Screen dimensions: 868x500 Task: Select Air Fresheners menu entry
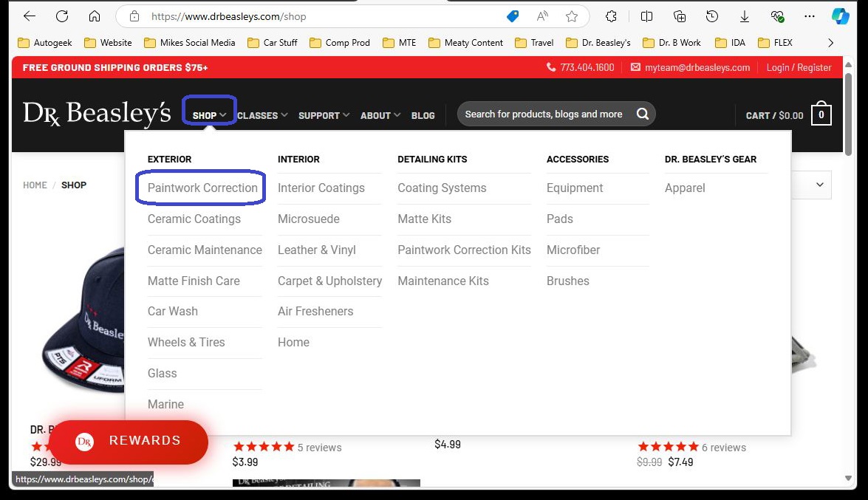click(315, 311)
